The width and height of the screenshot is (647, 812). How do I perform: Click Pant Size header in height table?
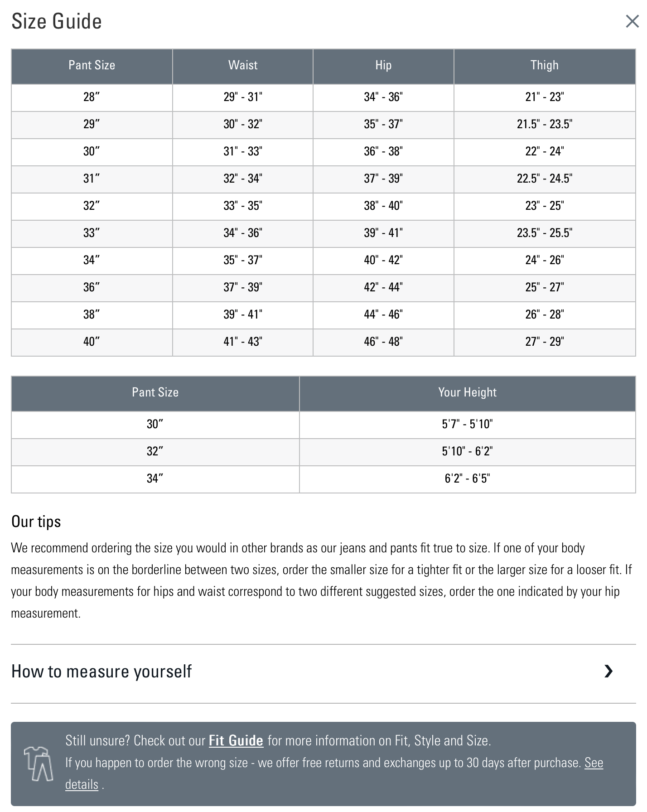click(155, 392)
